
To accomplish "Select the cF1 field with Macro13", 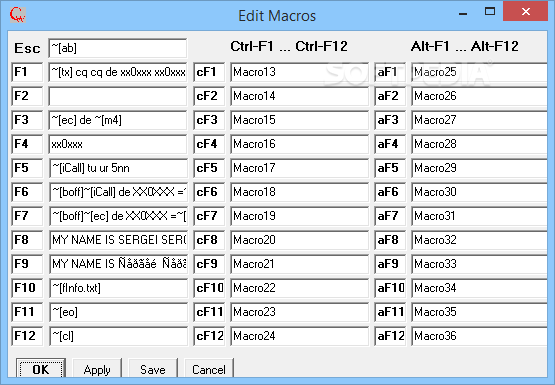I will point(299,72).
